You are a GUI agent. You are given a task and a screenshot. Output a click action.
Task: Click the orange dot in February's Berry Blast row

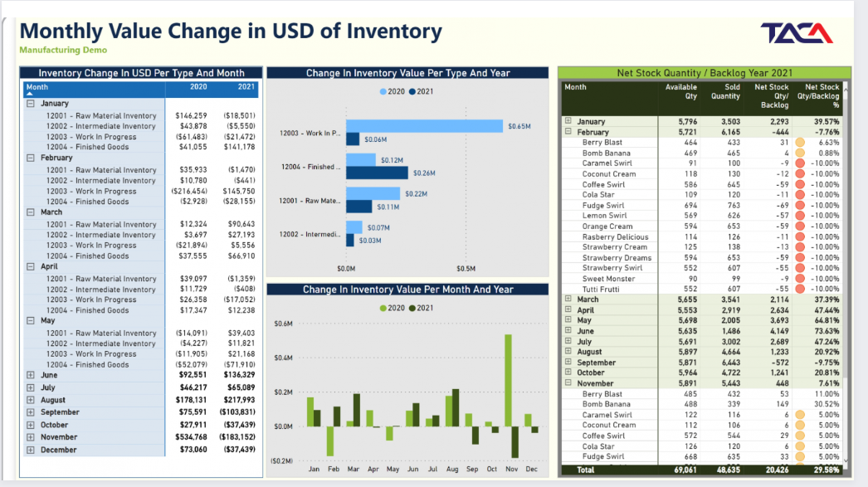800,142
